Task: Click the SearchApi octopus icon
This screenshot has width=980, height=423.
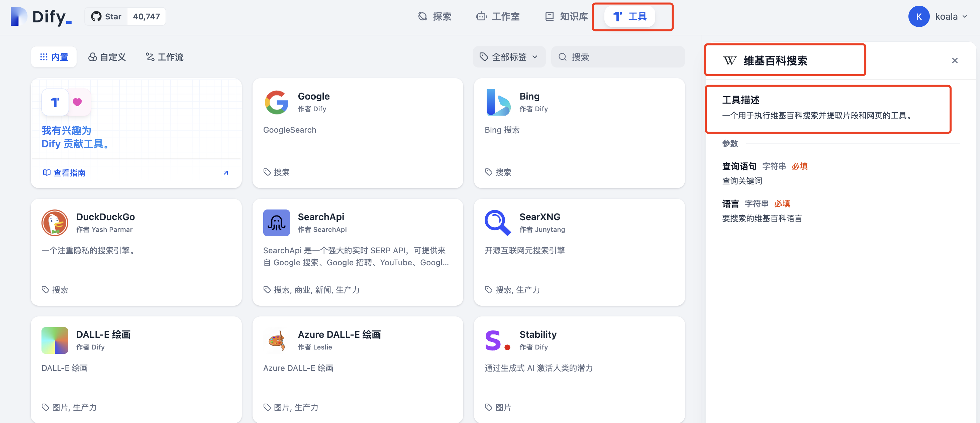Action: tap(276, 223)
